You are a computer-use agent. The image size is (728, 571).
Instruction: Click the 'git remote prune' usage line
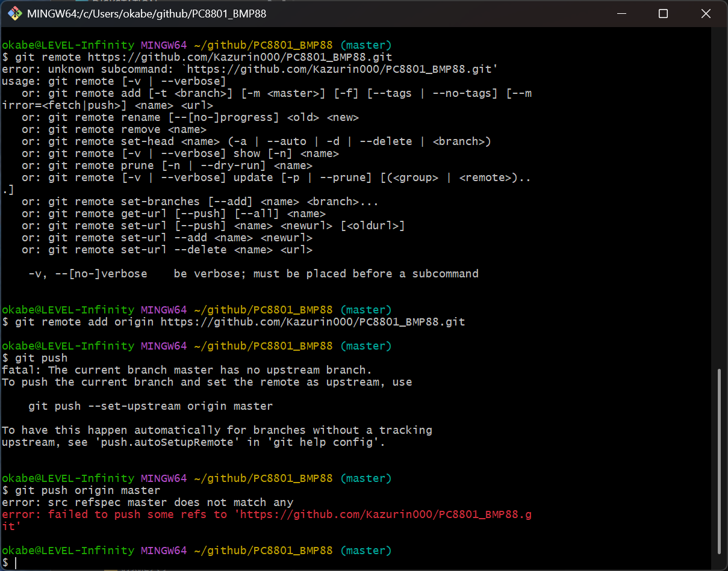pyautogui.click(x=167, y=165)
